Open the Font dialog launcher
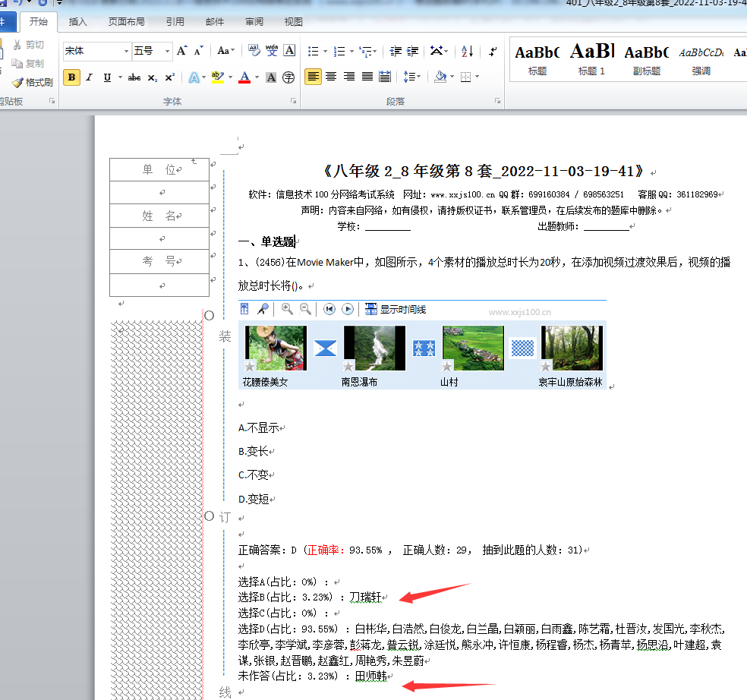Image resolution: width=747 pixels, height=700 pixels. coord(294,101)
